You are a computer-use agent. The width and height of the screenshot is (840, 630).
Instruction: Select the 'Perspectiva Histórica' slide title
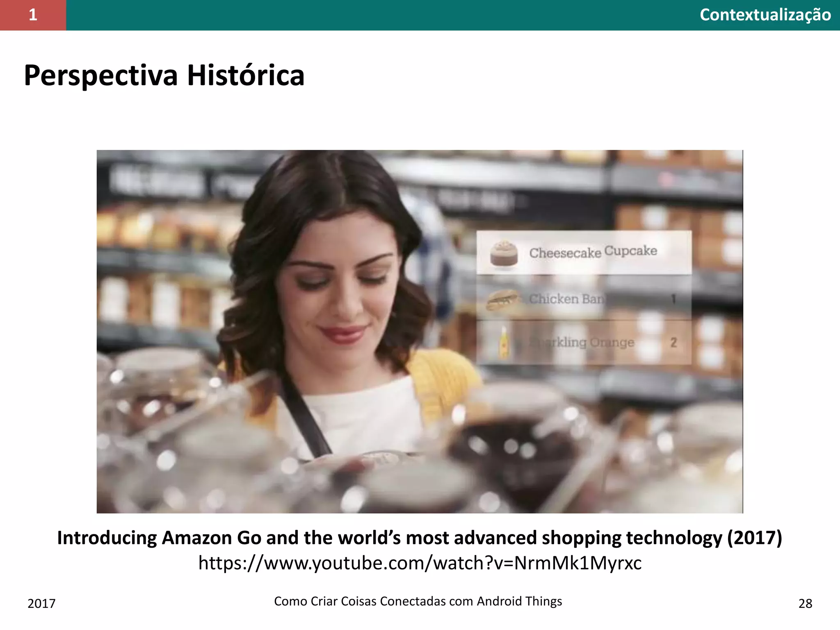[164, 76]
